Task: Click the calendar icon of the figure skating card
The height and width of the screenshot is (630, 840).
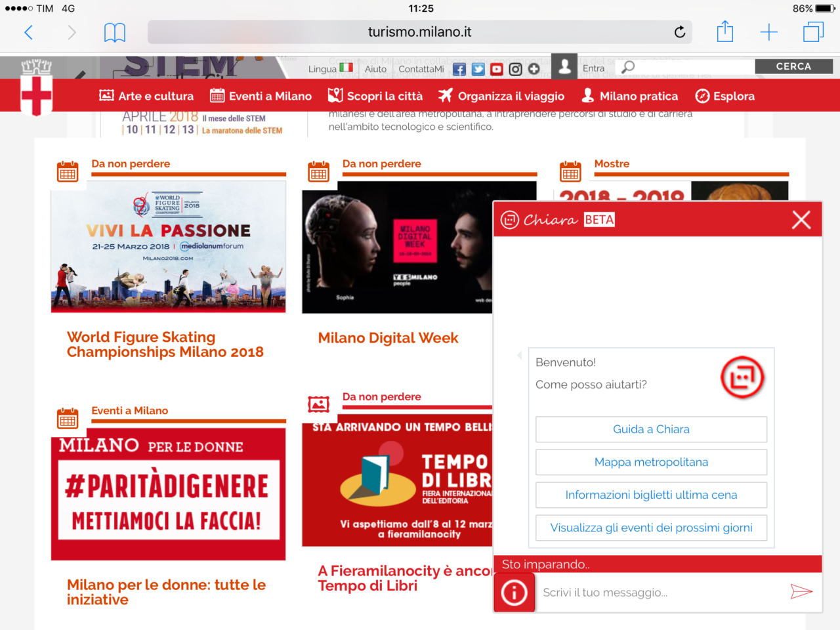Action: tap(68, 171)
